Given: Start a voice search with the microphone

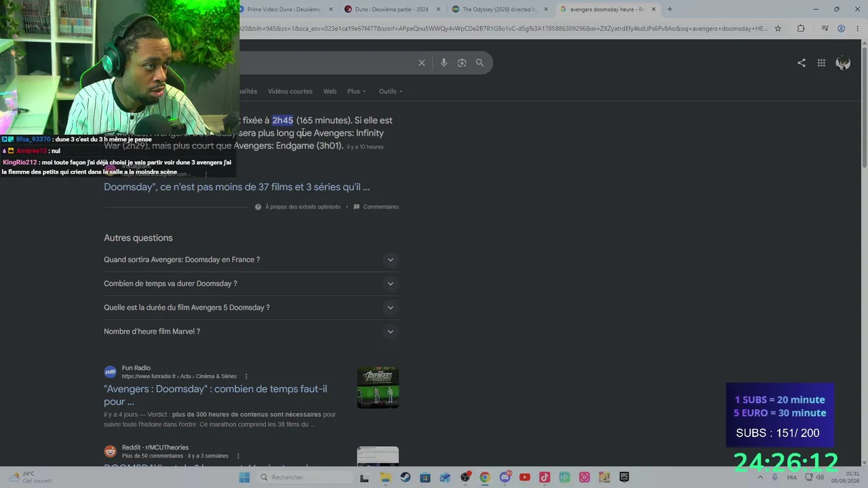Looking at the screenshot, I should (443, 63).
